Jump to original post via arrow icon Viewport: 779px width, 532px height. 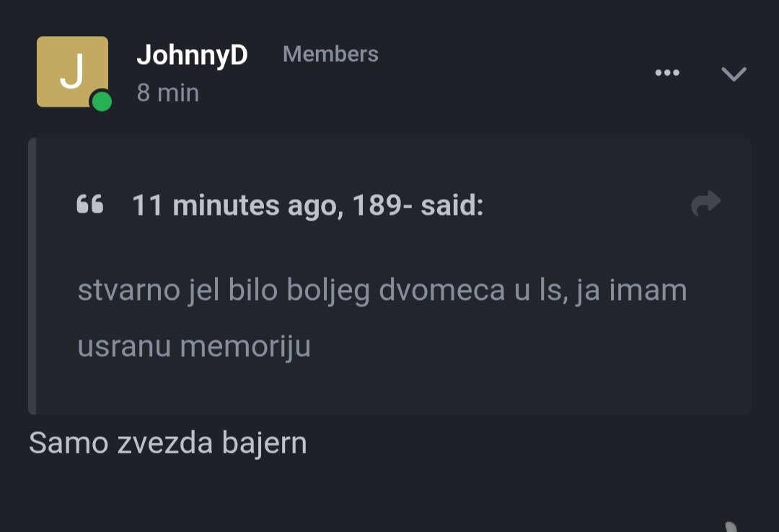706,203
